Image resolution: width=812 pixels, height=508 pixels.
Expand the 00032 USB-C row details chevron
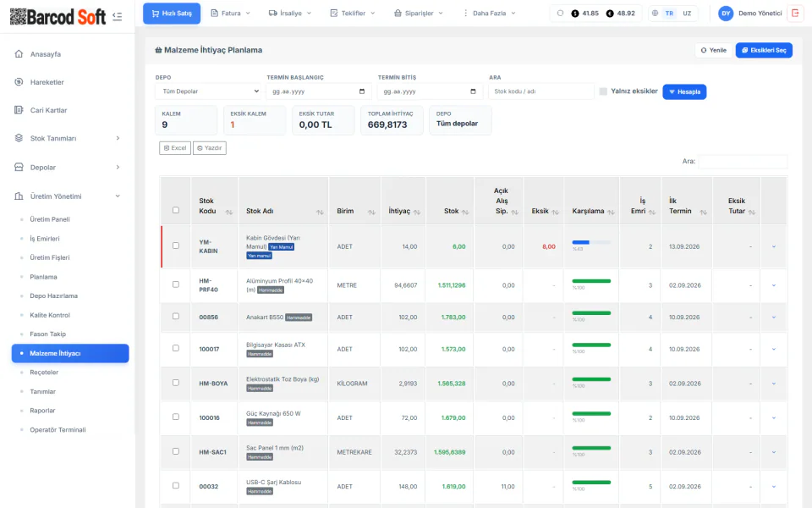(x=774, y=487)
